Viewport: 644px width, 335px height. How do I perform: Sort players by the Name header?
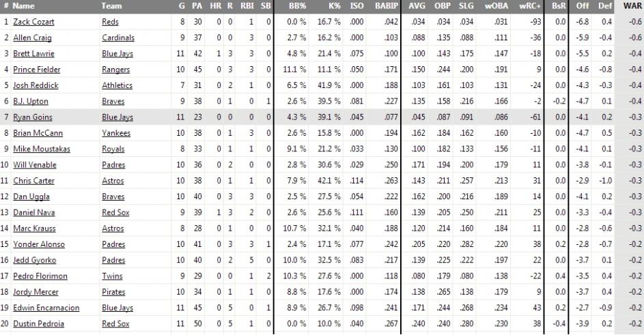tap(23, 6)
